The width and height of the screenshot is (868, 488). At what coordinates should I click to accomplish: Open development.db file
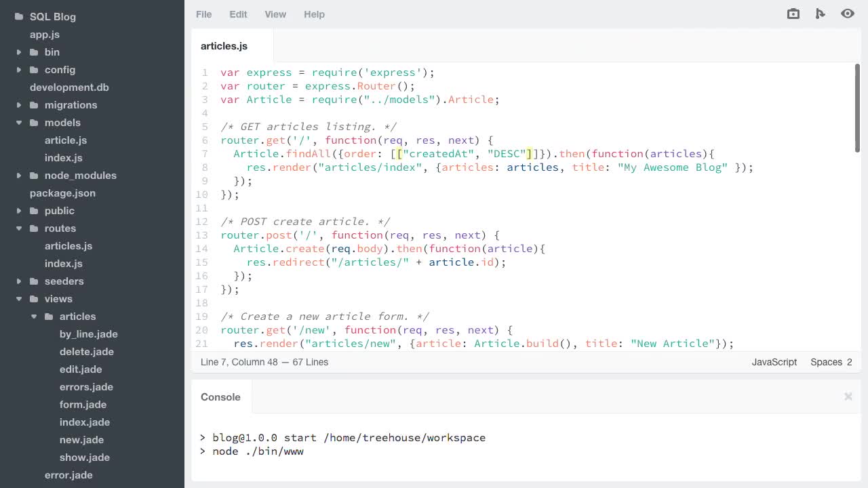tap(69, 87)
